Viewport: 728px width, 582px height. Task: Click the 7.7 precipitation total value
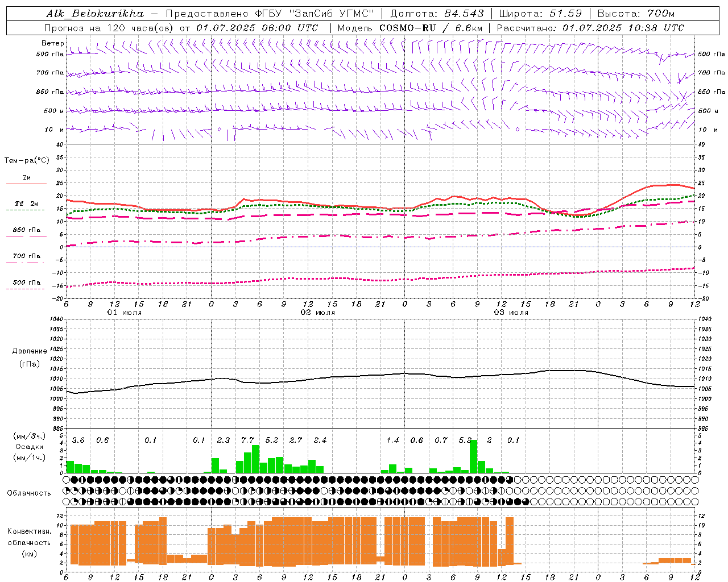247,440
